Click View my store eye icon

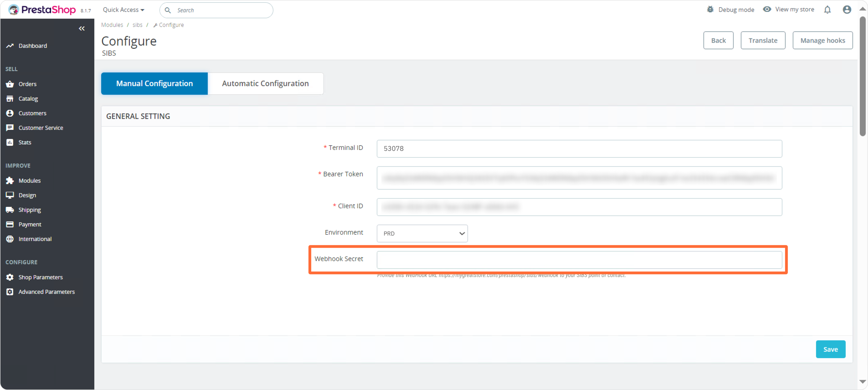(767, 9)
